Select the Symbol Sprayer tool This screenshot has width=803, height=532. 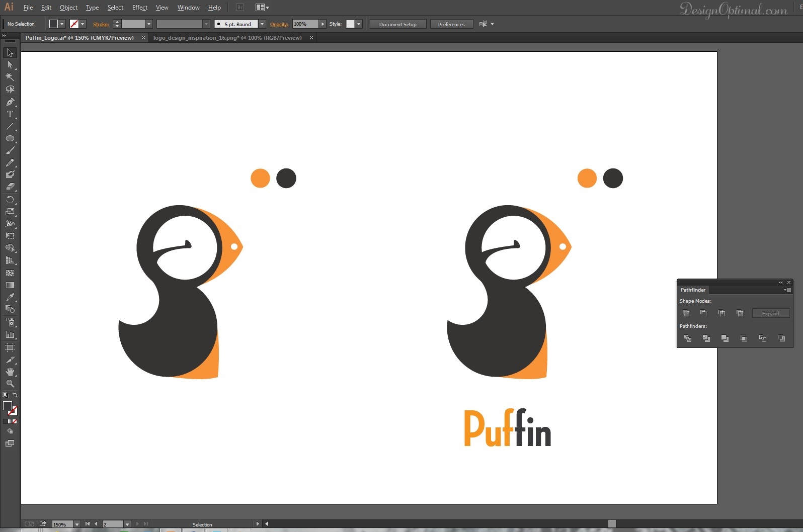point(10,322)
